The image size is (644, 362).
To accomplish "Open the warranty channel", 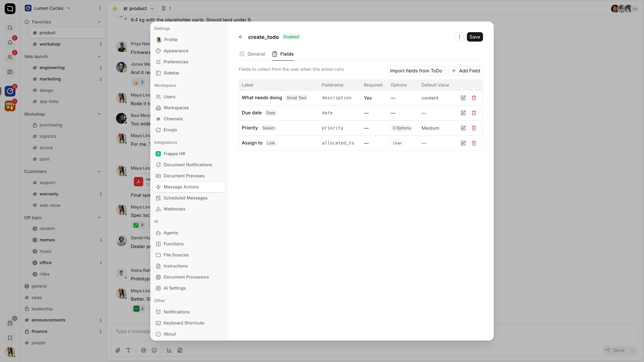I will (67, 194).
